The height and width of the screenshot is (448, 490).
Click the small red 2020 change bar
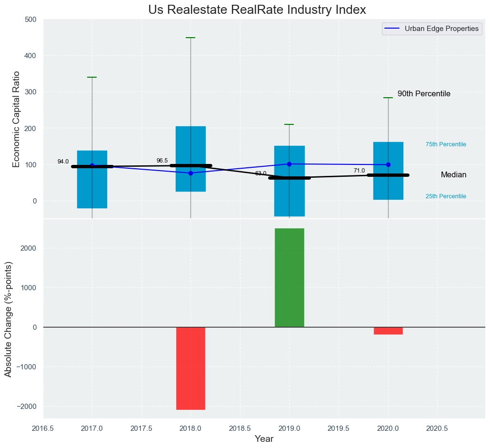(x=388, y=331)
